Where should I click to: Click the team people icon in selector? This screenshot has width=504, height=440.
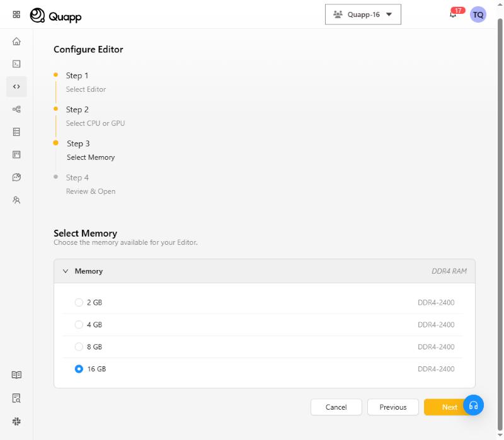pyautogui.click(x=338, y=14)
